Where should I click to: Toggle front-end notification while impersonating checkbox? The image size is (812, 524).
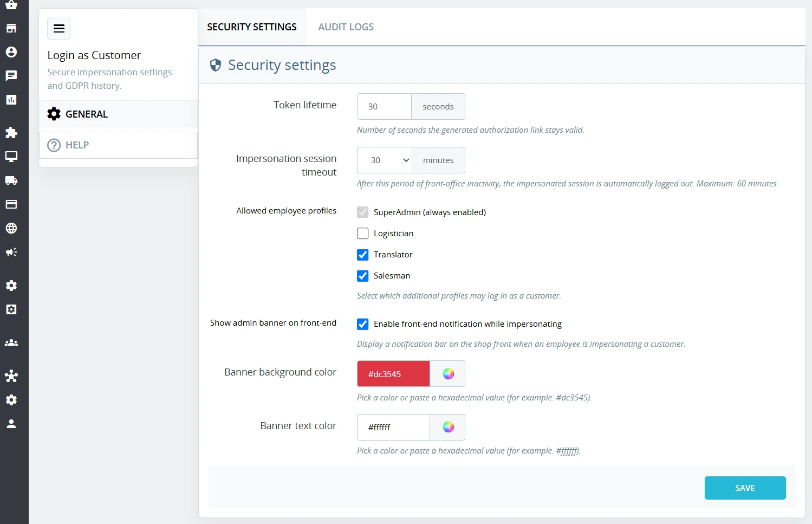tap(363, 324)
